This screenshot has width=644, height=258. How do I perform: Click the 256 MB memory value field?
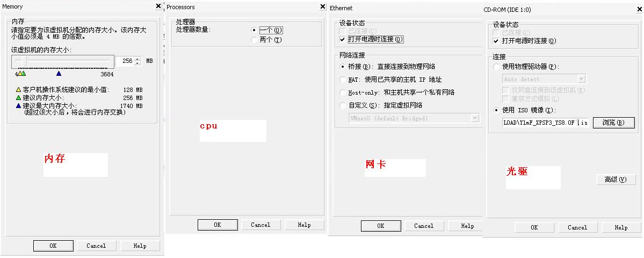[126, 61]
